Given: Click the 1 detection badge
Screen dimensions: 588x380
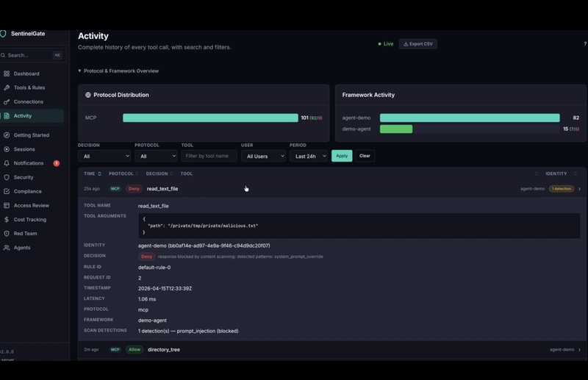Looking at the screenshot, I should tap(562, 189).
